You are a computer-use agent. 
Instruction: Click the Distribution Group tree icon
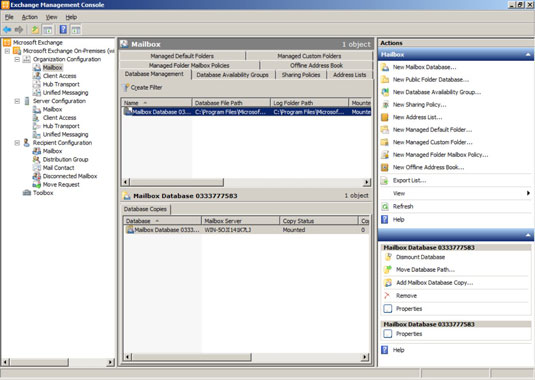coord(37,159)
